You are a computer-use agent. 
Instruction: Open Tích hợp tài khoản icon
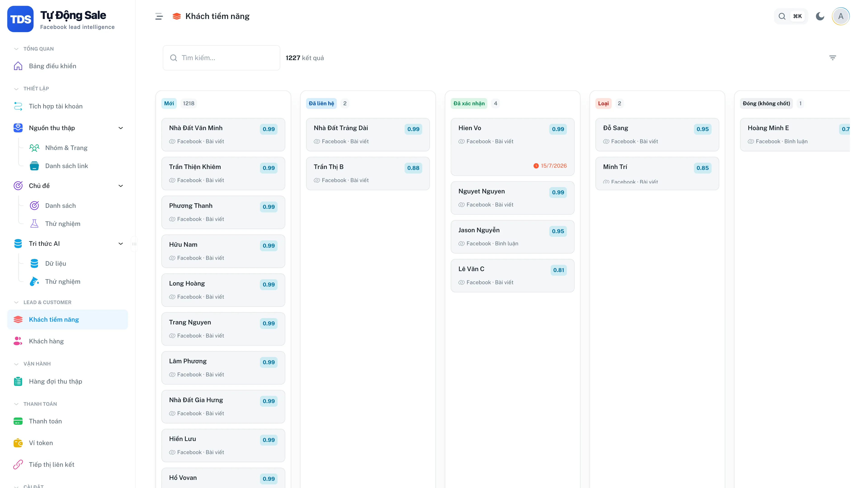pos(18,106)
